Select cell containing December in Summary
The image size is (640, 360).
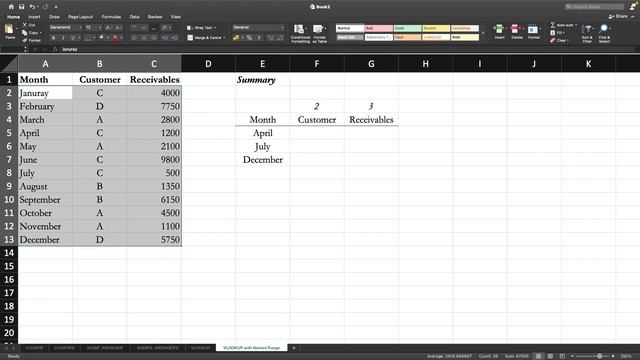[262, 160]
